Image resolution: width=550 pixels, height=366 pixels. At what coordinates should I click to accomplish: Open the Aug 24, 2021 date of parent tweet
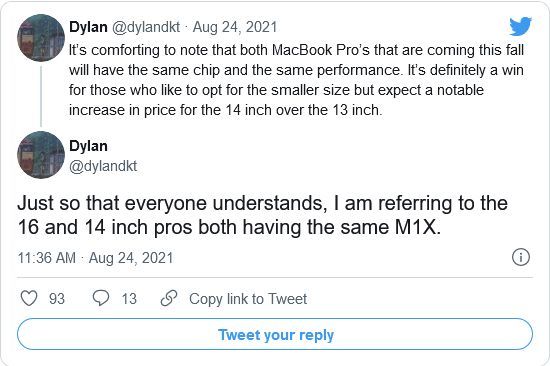[x=235, y=27]
